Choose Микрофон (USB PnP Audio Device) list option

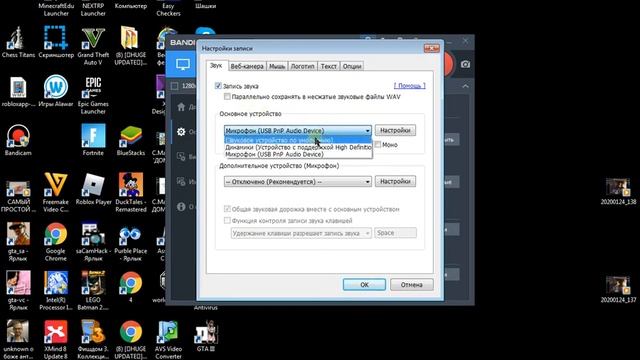(x=298, y=154)
